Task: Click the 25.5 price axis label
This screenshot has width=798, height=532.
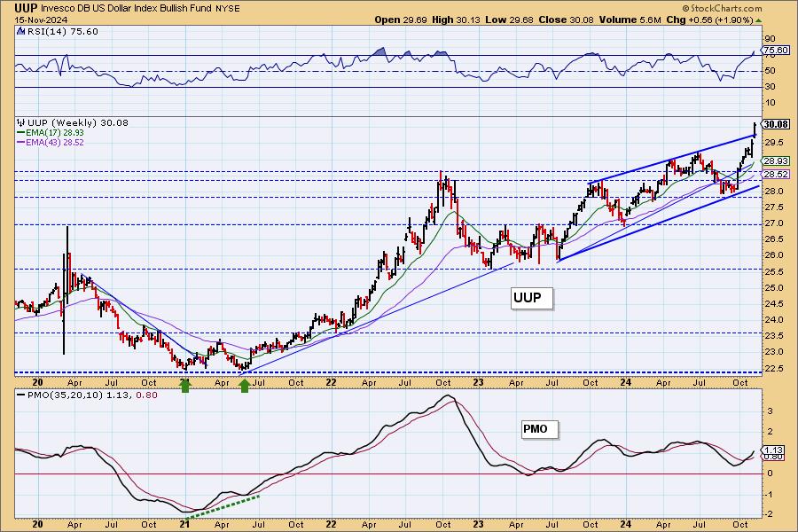Action: point(772,272)
